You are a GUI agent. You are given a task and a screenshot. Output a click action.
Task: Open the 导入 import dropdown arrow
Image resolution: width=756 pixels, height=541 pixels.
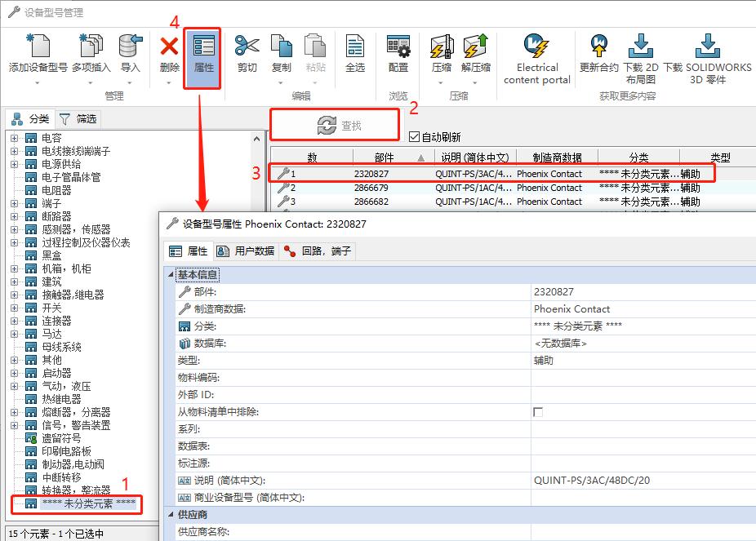tap(130, 83)
